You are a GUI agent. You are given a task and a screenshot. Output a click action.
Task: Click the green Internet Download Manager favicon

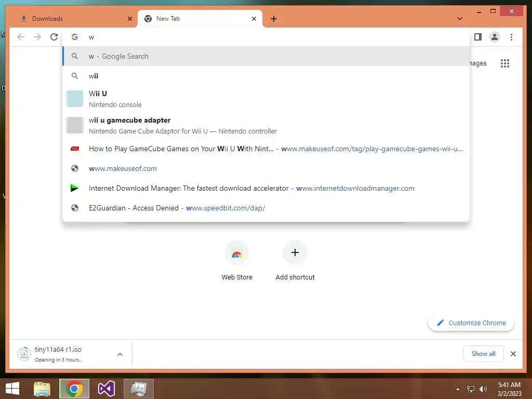point(75,188)
